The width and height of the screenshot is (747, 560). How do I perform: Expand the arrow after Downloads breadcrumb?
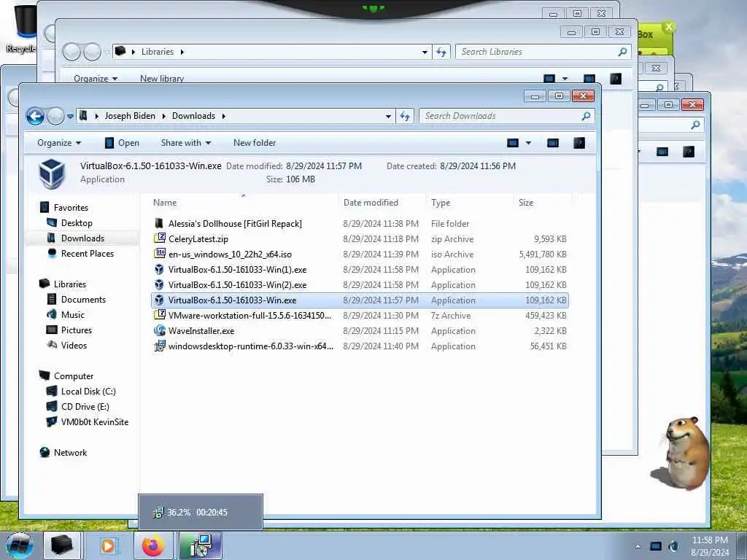(223, 116)
